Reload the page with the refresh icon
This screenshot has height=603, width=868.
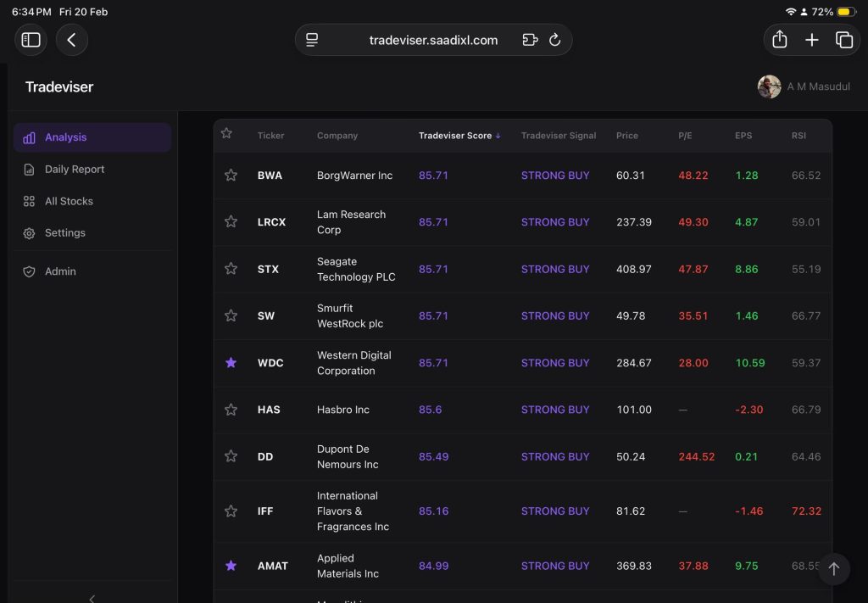point(554,40)
